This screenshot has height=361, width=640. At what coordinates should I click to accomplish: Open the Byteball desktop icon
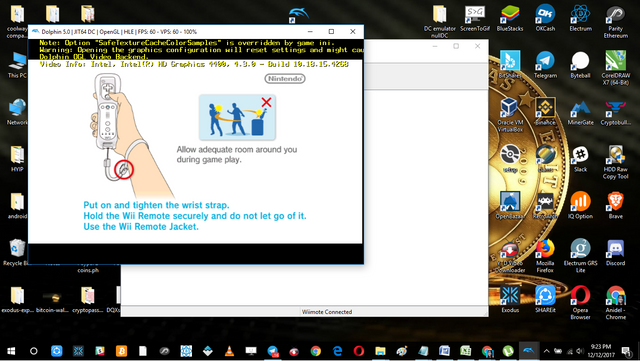(x=580, y=65)
